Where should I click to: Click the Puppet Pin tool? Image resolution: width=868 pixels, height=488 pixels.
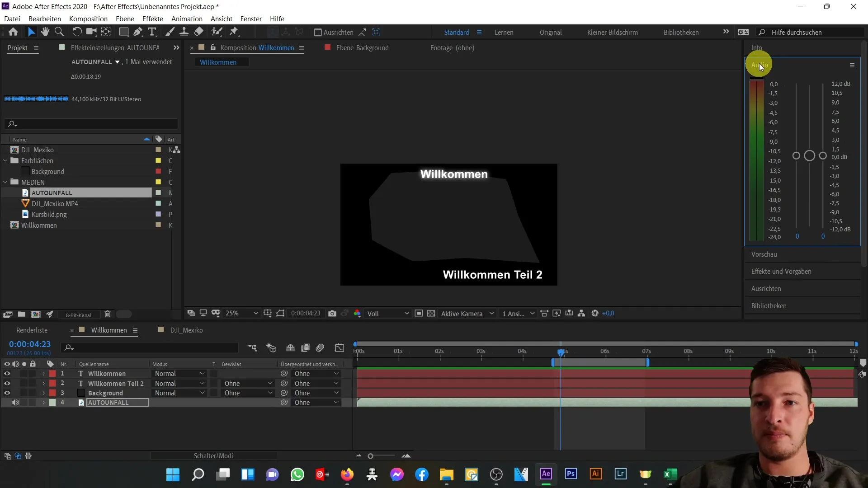(x=234, y=32)
